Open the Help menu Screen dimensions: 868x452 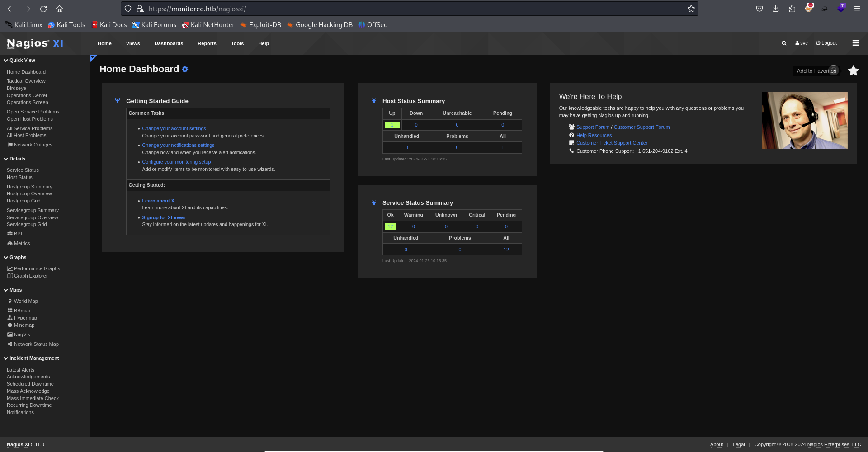pos(264,43)
